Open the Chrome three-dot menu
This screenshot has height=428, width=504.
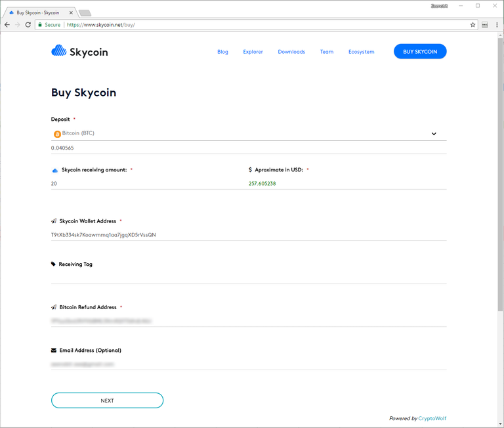tap(497, 25)
